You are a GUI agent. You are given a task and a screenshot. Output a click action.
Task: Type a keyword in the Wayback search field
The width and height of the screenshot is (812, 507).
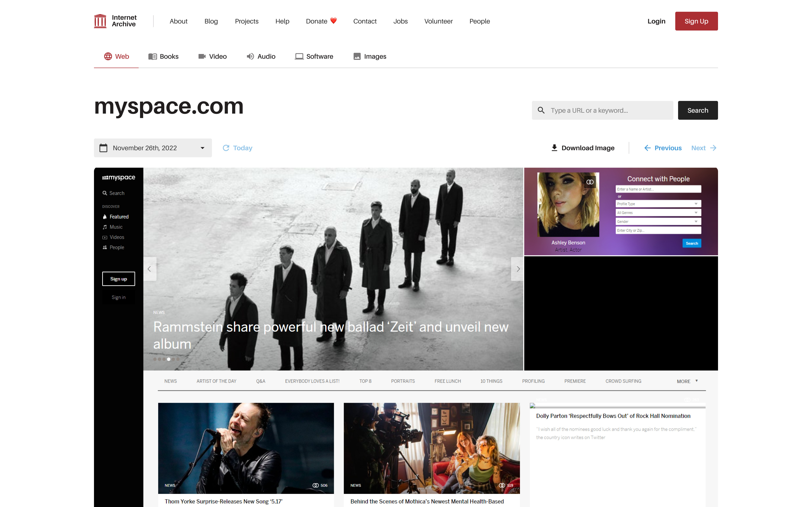[x=602, y=110]
